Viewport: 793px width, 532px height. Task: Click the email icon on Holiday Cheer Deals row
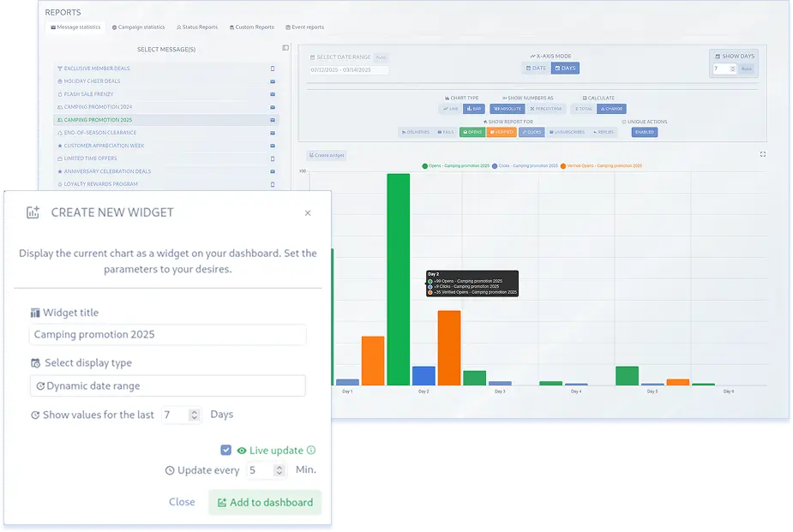(273, 81)
